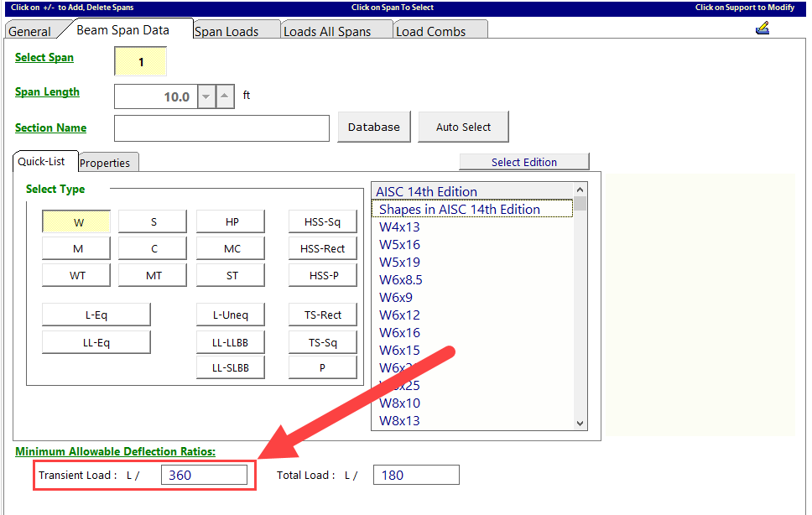Select the HP shape type
Image resolution: width=812 pixels, height=515 pixels.
231,222
